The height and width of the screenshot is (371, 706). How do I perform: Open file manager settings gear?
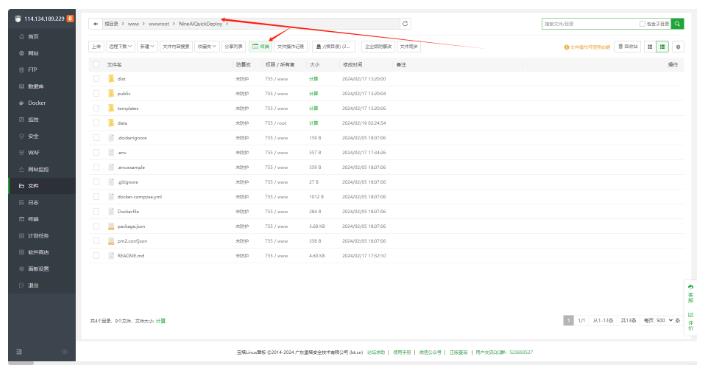click(678, 46)
